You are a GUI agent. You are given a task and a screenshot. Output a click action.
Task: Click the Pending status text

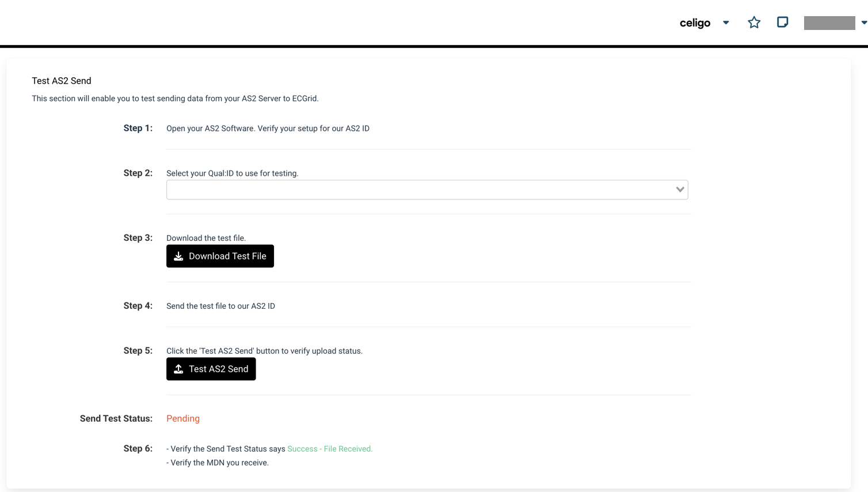click(183, 419)
